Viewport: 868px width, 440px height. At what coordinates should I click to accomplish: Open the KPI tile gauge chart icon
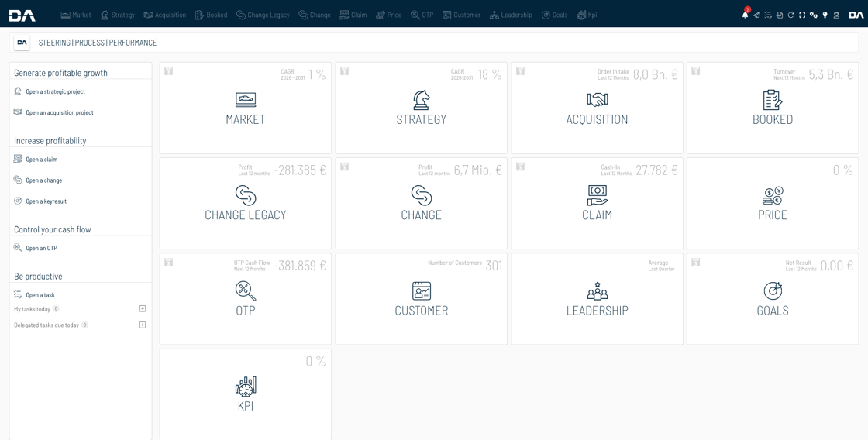click(x=245, y=387)
